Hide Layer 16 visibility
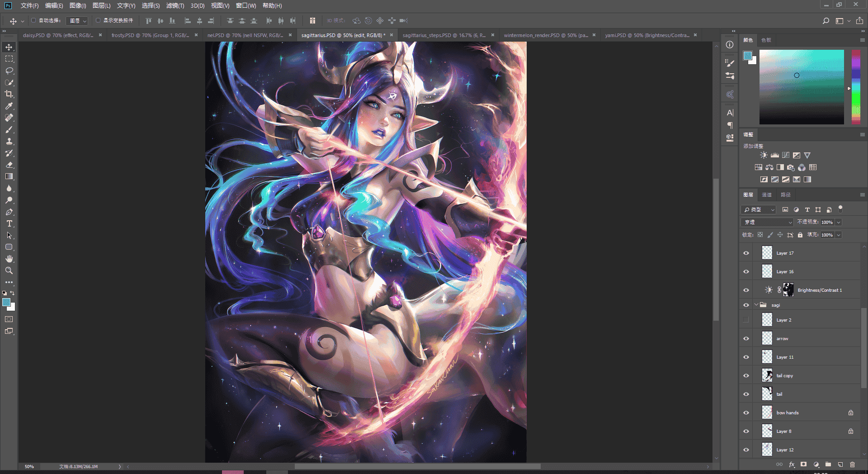The image size is (868, 474). [746, 272]
